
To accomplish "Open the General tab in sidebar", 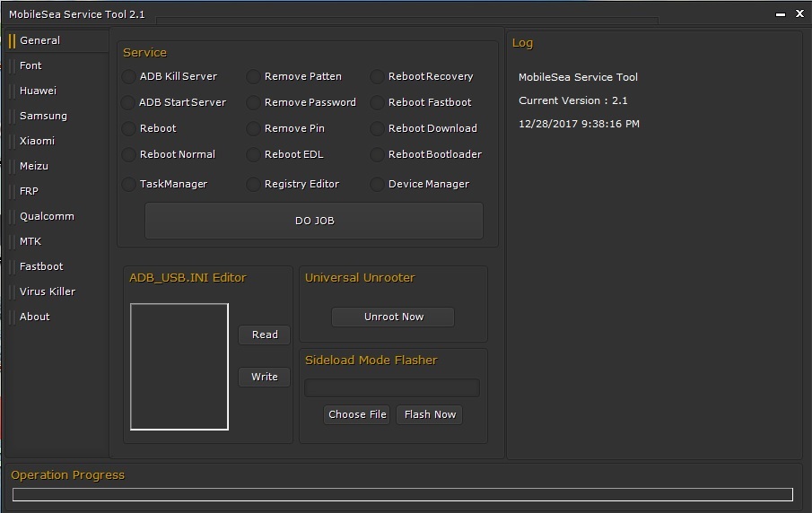I will (57, 40).
